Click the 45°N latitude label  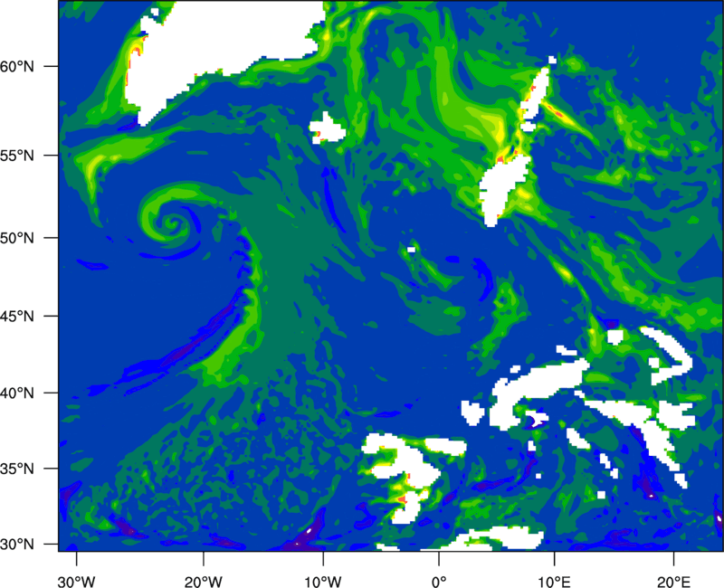tap(17, 316)
